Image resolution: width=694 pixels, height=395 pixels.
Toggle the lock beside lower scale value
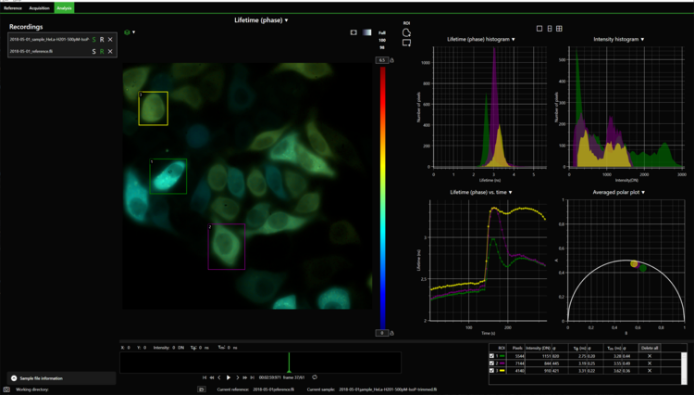click(392, 333)
